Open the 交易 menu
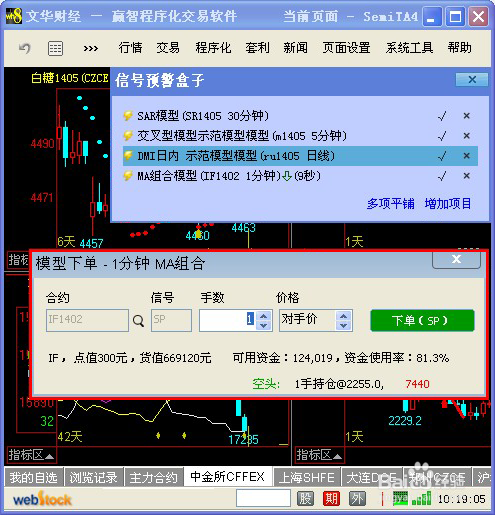This screenshot has height=515, width=495. tap(168, 48)
